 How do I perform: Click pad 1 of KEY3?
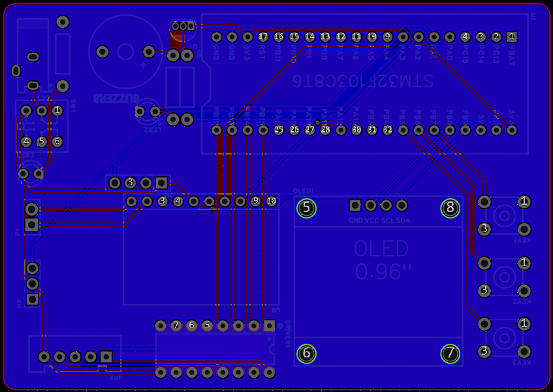(524, 324)
